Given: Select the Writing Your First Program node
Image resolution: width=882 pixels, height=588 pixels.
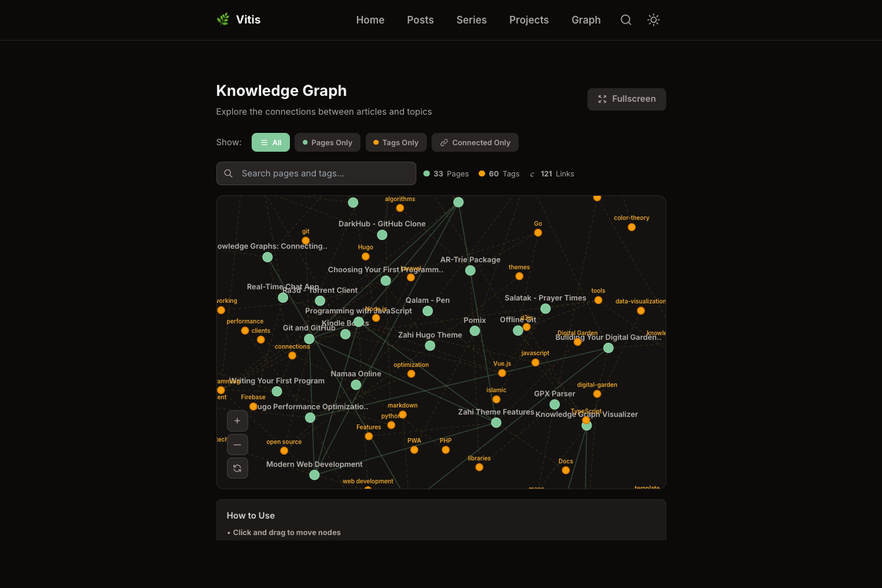Looking at the screenshot, I should click(x=277, y=392).
